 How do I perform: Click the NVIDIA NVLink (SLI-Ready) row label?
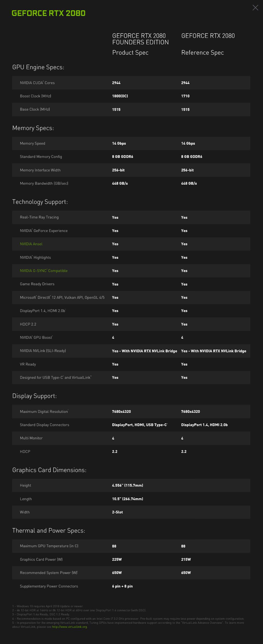point(43,351)
